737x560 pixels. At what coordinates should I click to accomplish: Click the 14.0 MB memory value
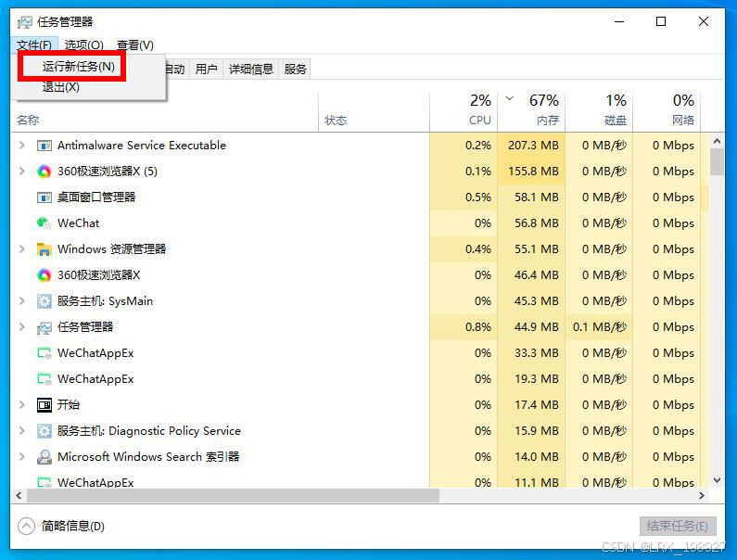537,456
